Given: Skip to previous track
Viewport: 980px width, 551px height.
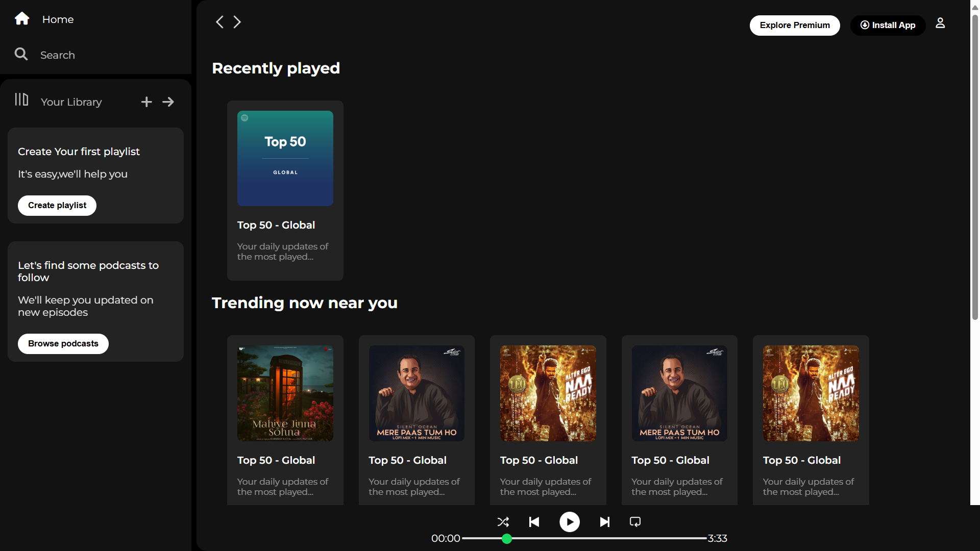Looking at the screenshot, I should tap(534, 522).
